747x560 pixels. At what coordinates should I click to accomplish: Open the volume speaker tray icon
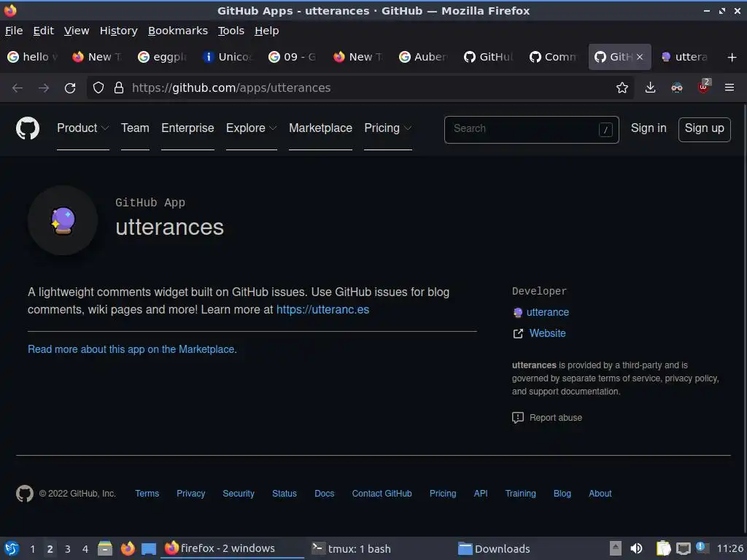636,548
